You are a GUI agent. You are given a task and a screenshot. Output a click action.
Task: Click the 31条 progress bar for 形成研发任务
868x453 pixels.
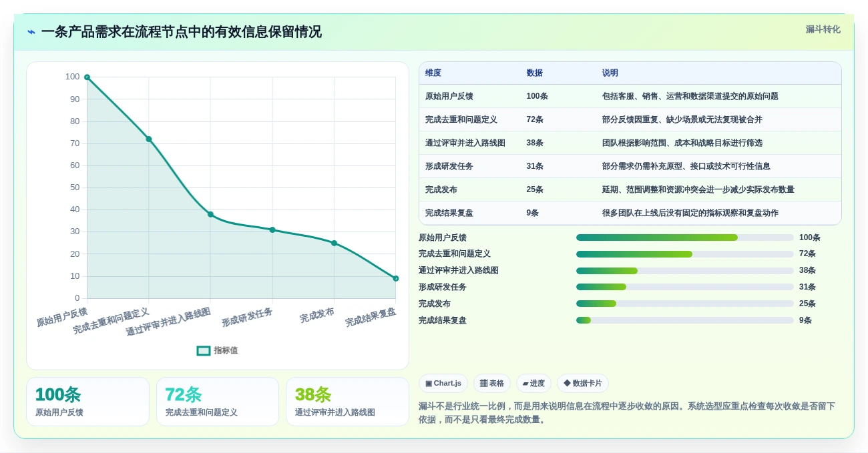(x=685, y=287)
